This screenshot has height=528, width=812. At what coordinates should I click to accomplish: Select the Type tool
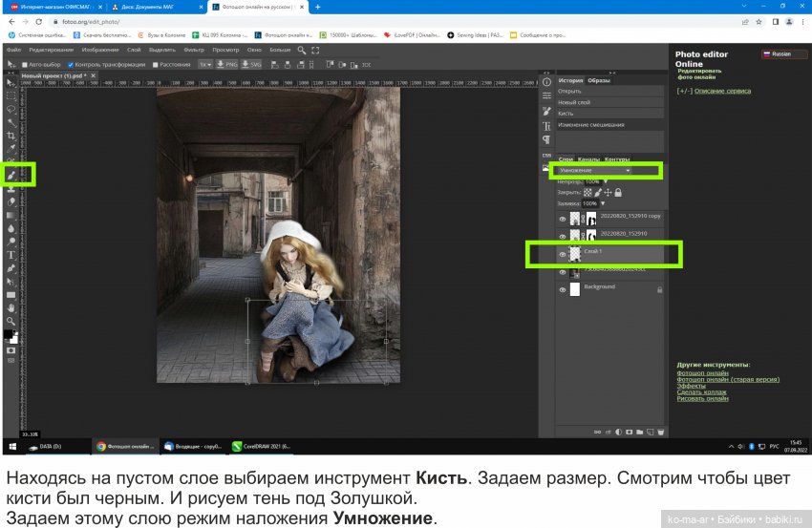pos(11,255)
